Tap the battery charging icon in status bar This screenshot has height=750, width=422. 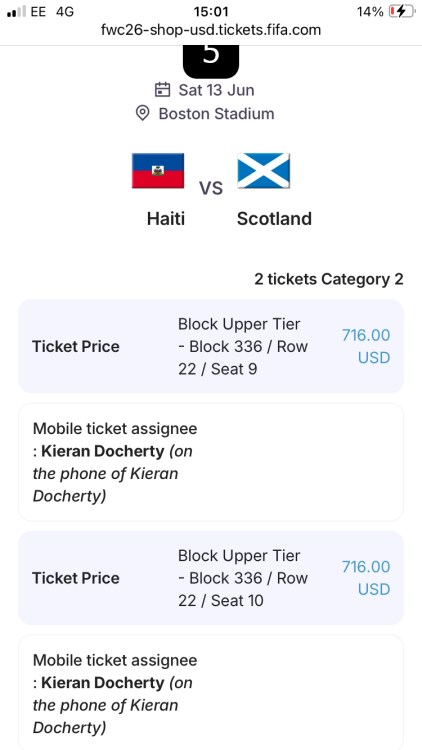pos(402,11)
